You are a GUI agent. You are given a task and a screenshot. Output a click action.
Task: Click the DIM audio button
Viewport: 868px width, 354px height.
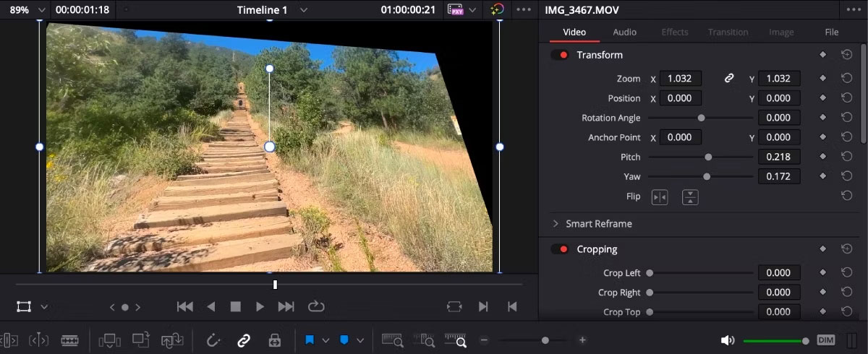click(x=826, y=340)
